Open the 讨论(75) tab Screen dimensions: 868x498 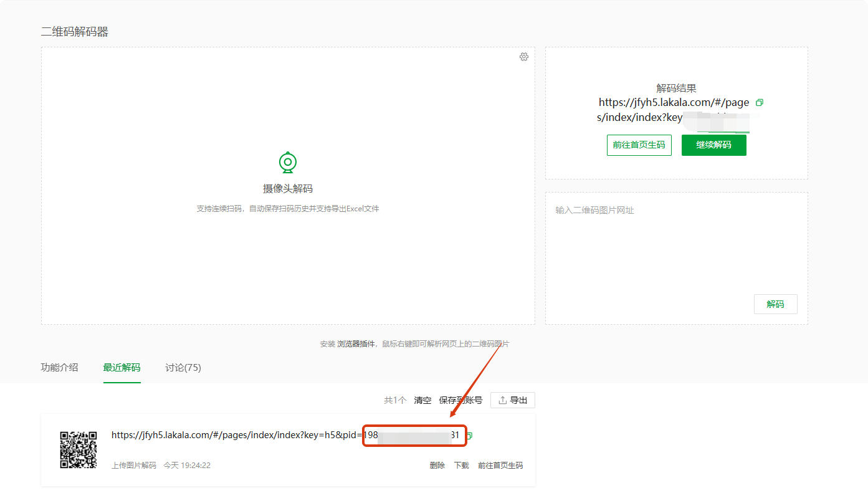click(x=183, y=368)
